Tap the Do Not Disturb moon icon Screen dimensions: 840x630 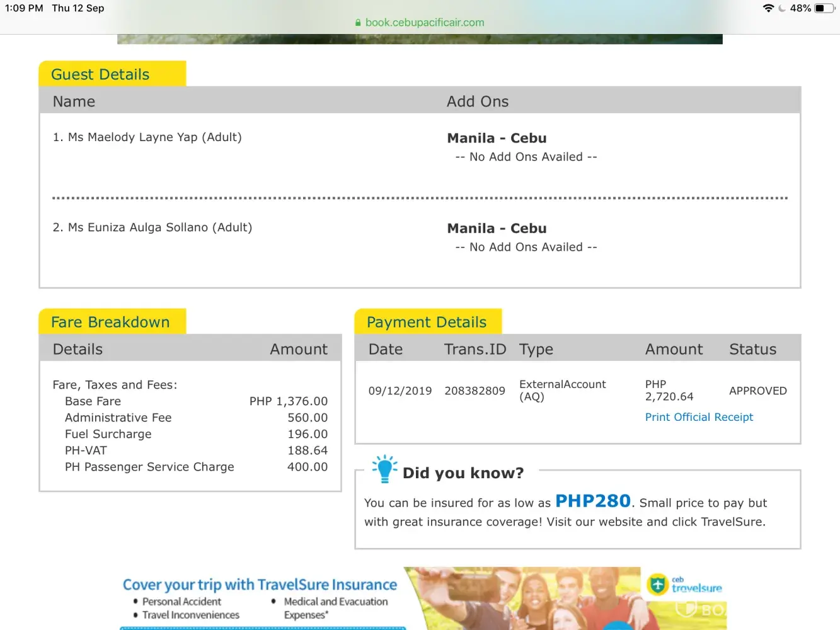click(x=782, y=8)
